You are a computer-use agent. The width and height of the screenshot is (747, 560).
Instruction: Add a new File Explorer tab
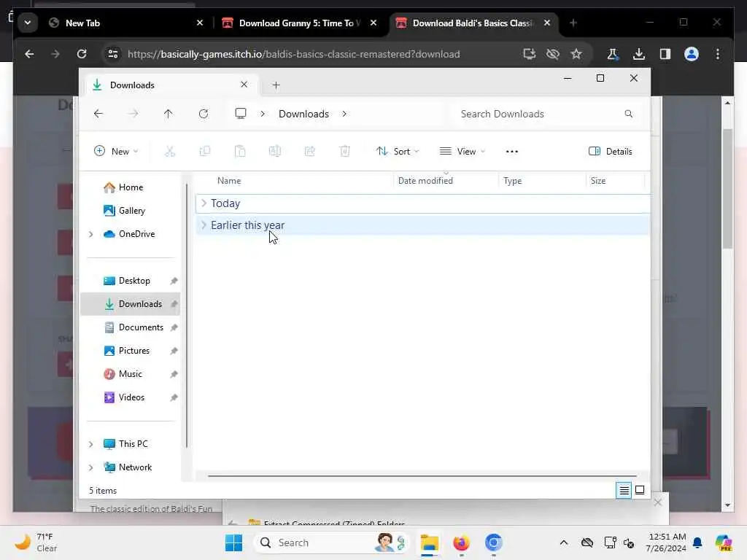276,85
